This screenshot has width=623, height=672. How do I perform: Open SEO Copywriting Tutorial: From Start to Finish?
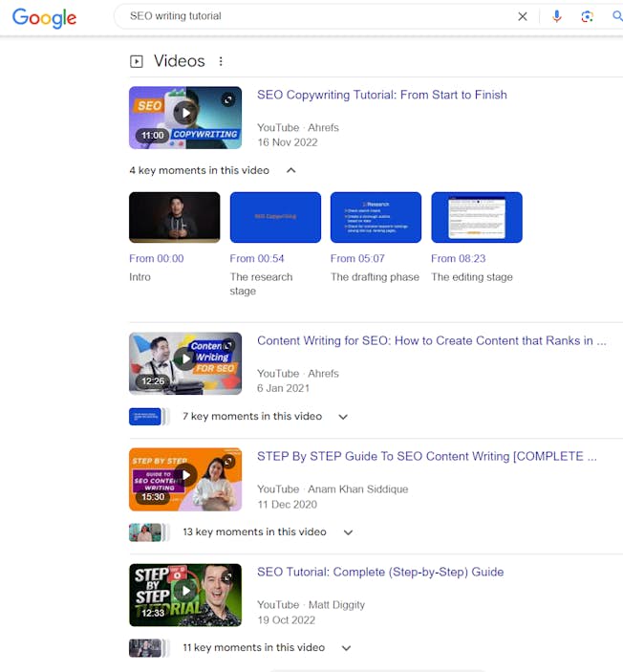(382, 95)
